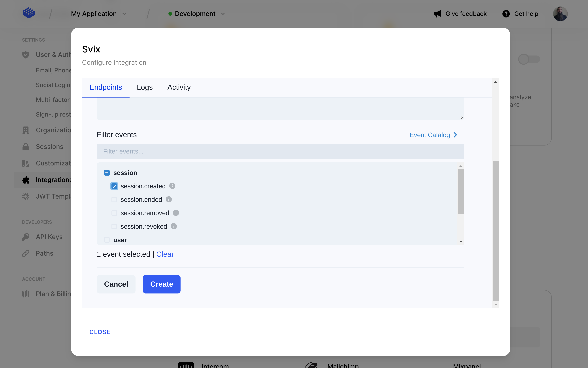Open the Event Catalog link
The image size is (588, 368).
[433, 135]
